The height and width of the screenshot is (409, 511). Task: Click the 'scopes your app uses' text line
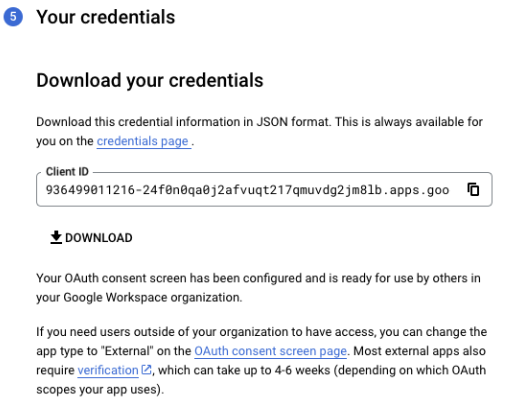[100, 390]
